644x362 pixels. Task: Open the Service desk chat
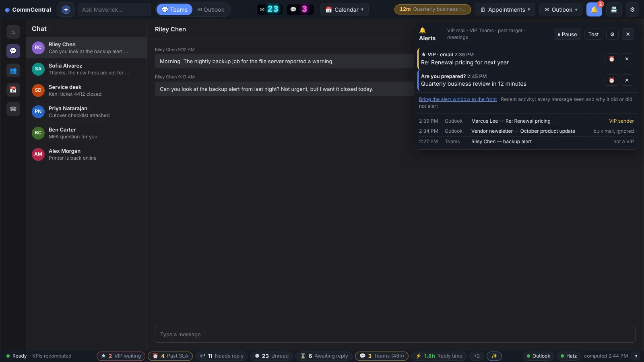pyautogui.click(x=86, y=90)
